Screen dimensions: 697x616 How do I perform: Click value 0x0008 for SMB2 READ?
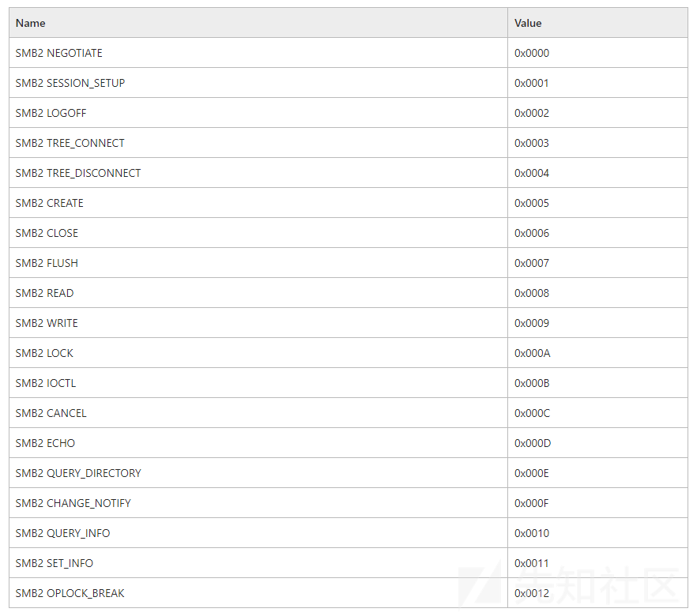click(532, 293)
